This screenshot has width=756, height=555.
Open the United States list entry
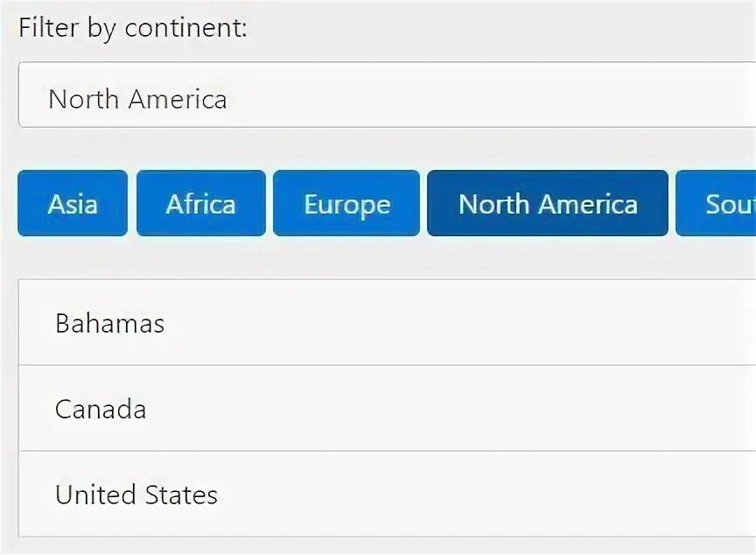pyautogui.click(x=387, y=495)
